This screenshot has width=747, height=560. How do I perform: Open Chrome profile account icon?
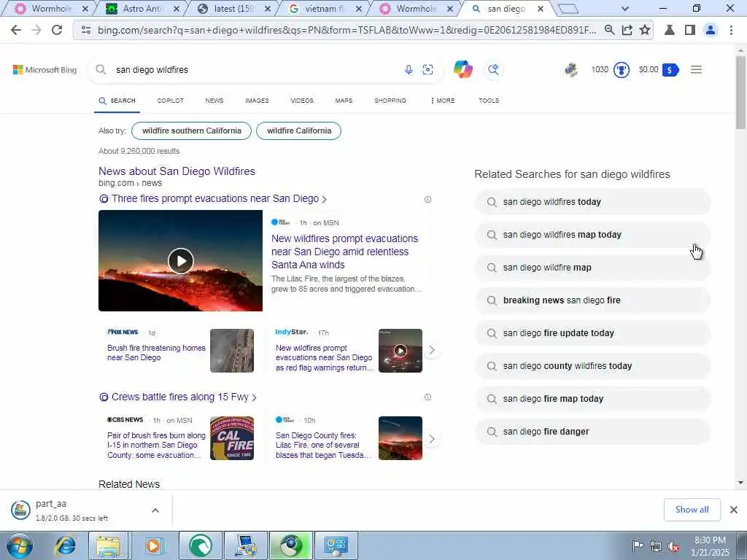pyautogui.click(x=711, y=30)
